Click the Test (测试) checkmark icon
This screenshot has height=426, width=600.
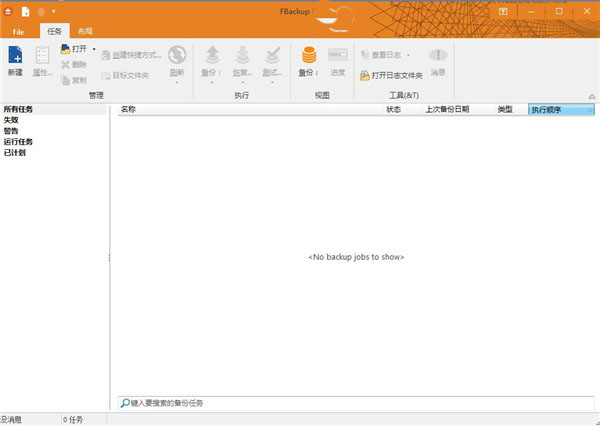point(272,55)
